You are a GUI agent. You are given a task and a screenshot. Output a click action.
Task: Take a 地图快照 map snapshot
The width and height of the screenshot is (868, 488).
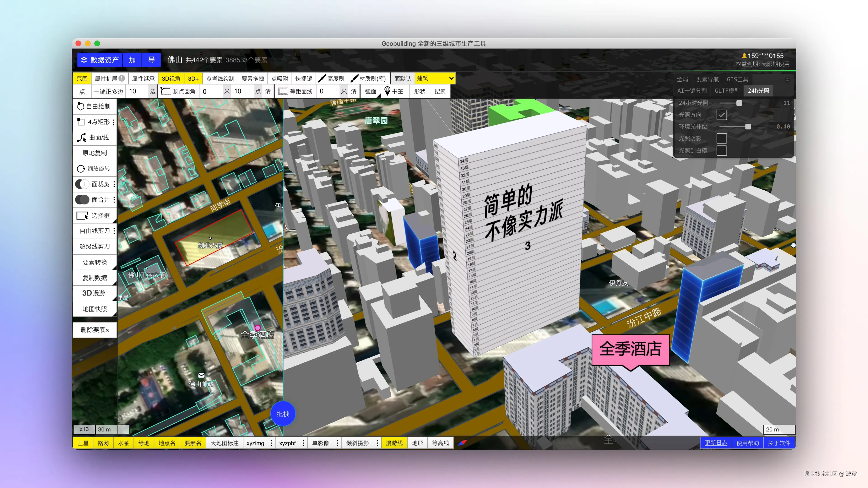[x=95, y=309]
